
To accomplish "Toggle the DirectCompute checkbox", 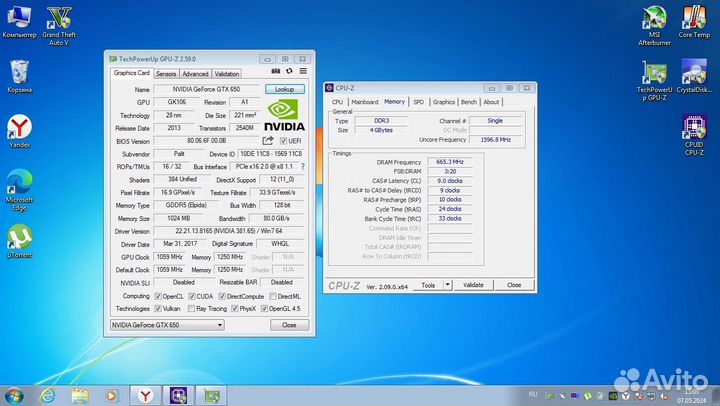I will (x=222, y=296).
